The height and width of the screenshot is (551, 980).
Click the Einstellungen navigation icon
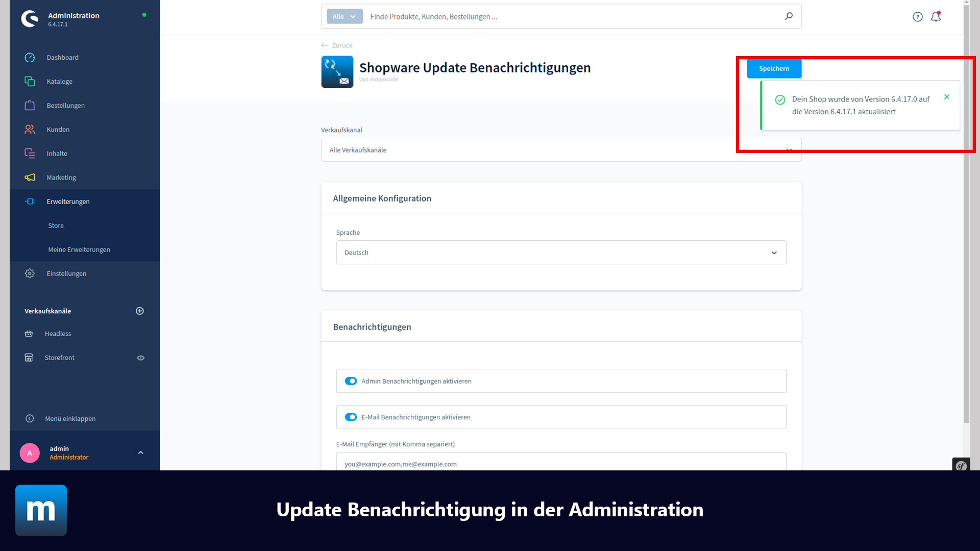(x=30, y=273)
